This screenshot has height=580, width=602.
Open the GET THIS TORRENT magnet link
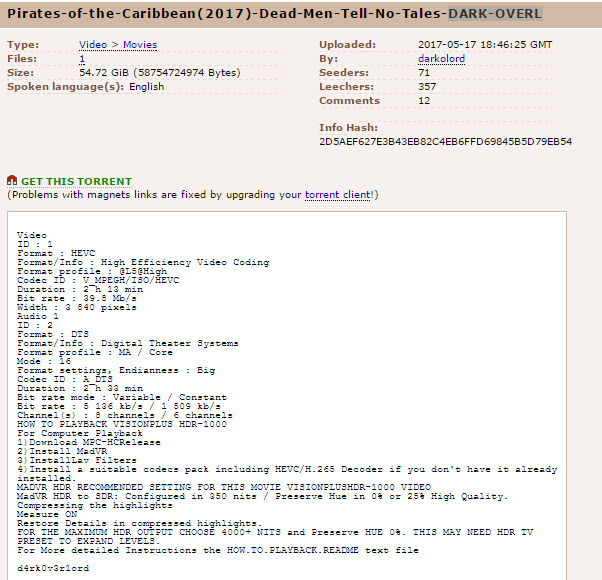pyautogui.click(x=76, y=181)
